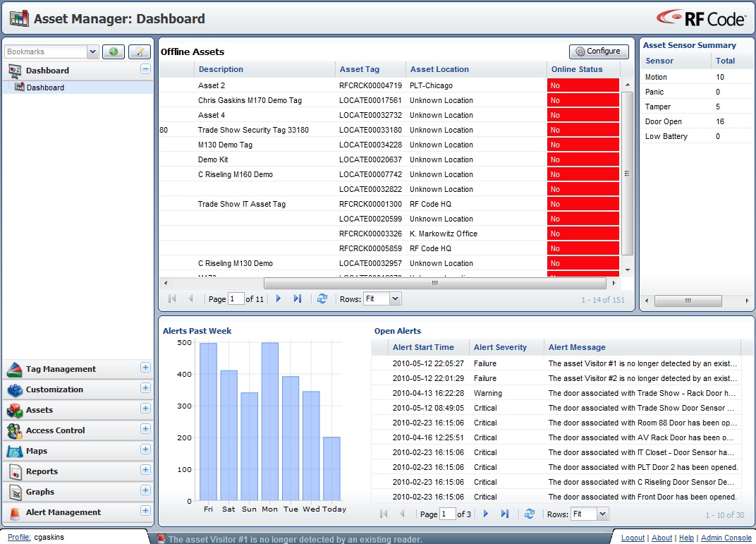The height and width of the screenshot is (544, 756).
Task: Open the Offline Assets Rows dropdown
Action: point(395,299)
